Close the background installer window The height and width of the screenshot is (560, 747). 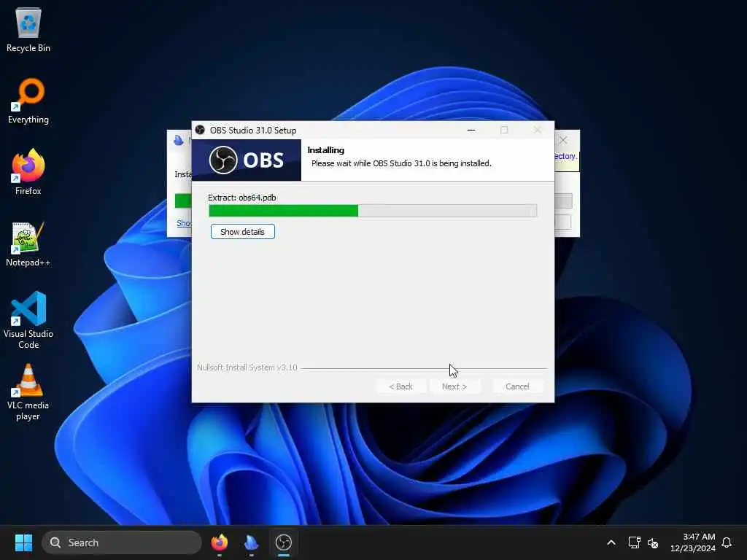tap(563, 140)
